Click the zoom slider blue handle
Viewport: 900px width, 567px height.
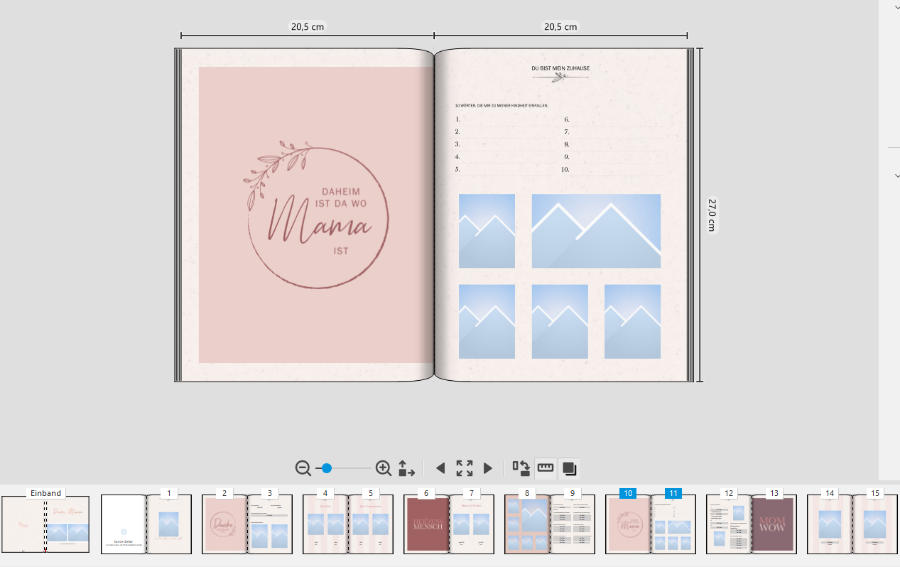(327, 468)
